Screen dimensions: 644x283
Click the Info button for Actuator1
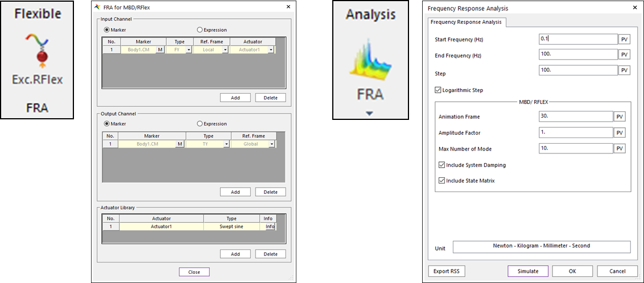[x=270, y=226]
